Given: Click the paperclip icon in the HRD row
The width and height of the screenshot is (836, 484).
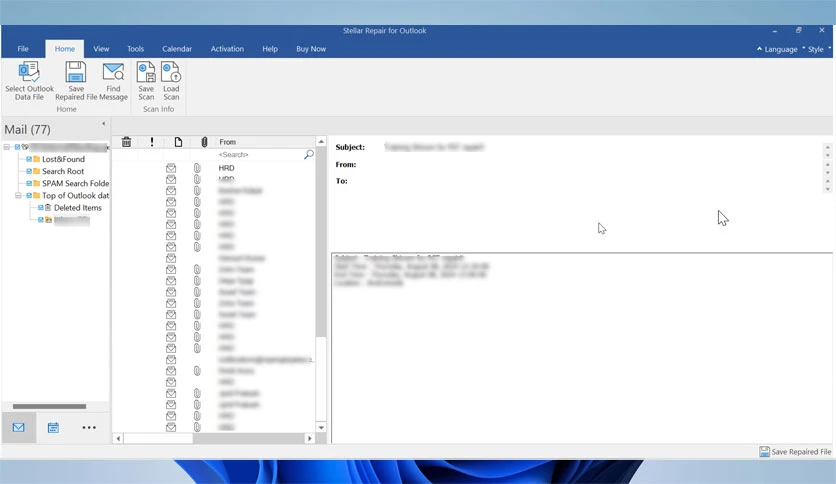Looking at the screenshot, I should pos(197,168).
